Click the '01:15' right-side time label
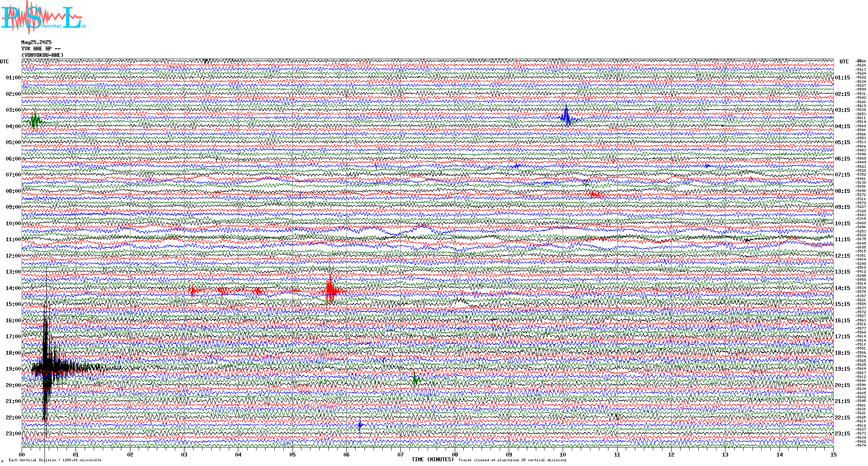Image resolution: width=868 pixels, height=466 pixels. point(843,78)
